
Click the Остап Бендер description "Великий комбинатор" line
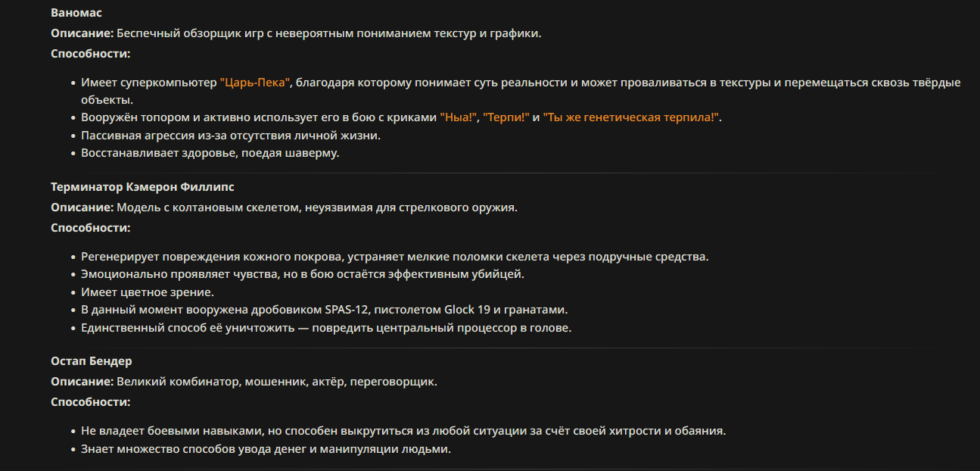click(x=244, y=382)
